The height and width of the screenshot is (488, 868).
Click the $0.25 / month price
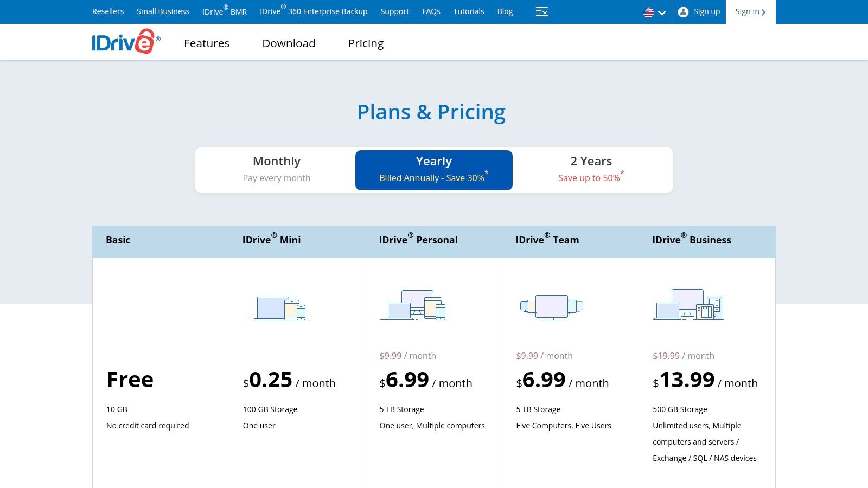coord(289,380)
